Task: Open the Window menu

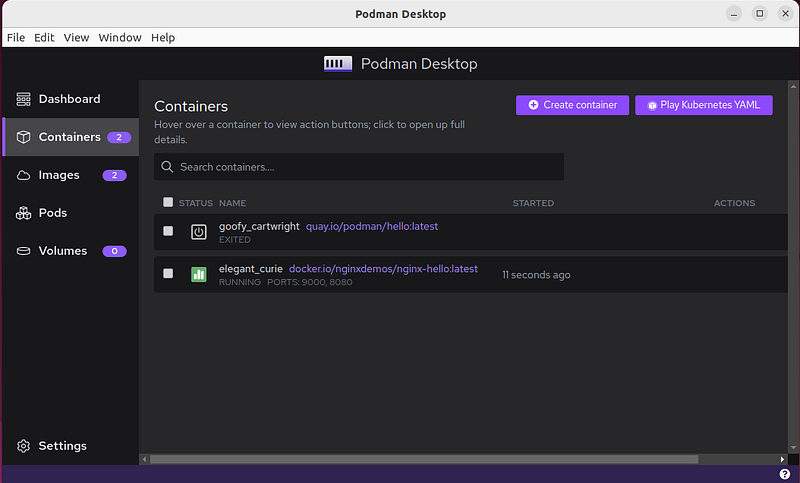Action: [120, 38]
